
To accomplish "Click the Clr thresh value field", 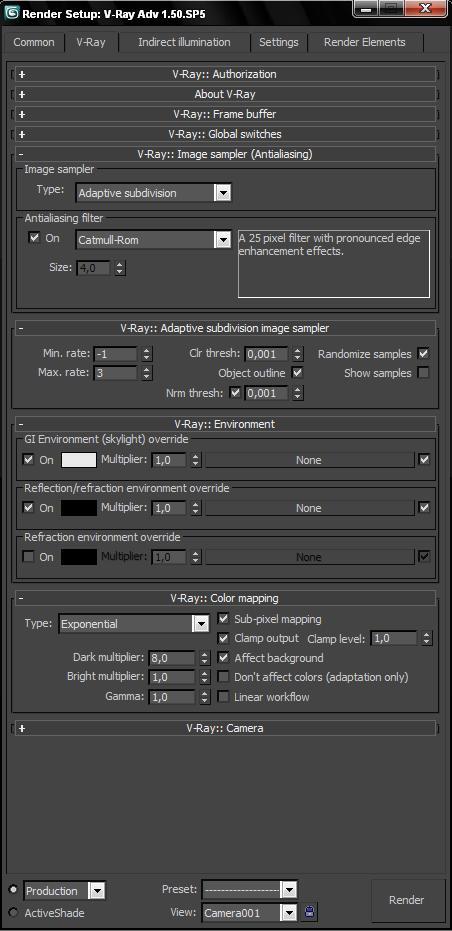I will point(266,354).
